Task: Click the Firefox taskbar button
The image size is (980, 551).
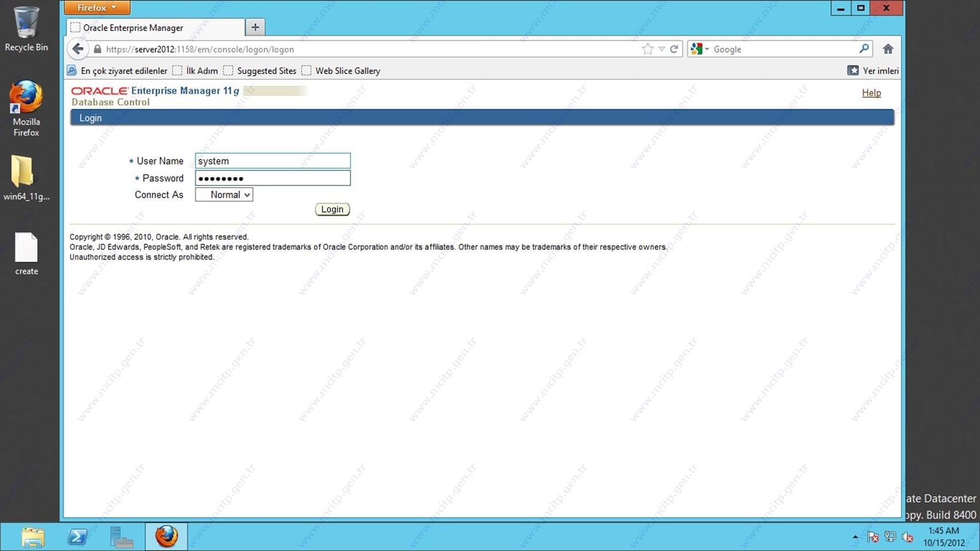Action: click(166, 537)
